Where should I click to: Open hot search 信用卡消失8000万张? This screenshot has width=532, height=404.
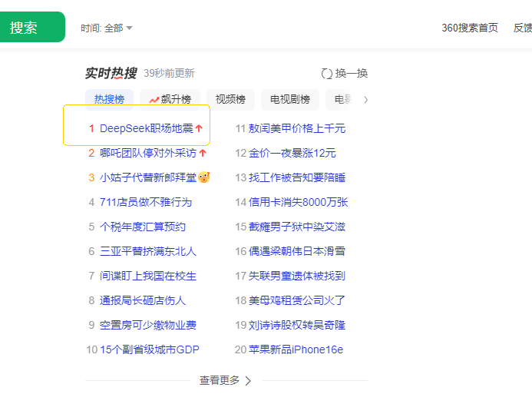(x=298, y=202)
